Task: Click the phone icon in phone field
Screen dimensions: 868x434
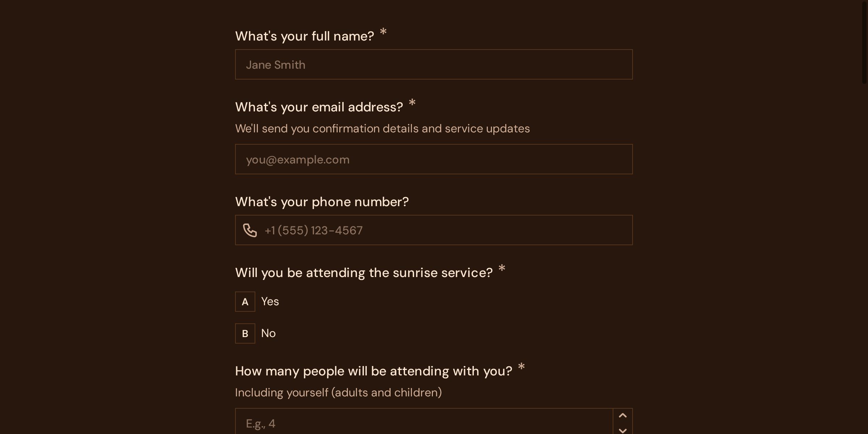Action: pyautogui.click(x=250, y=230)
